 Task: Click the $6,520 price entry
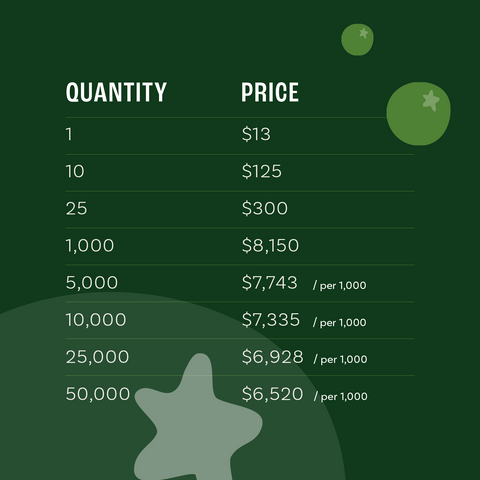[x=272, y=394]
